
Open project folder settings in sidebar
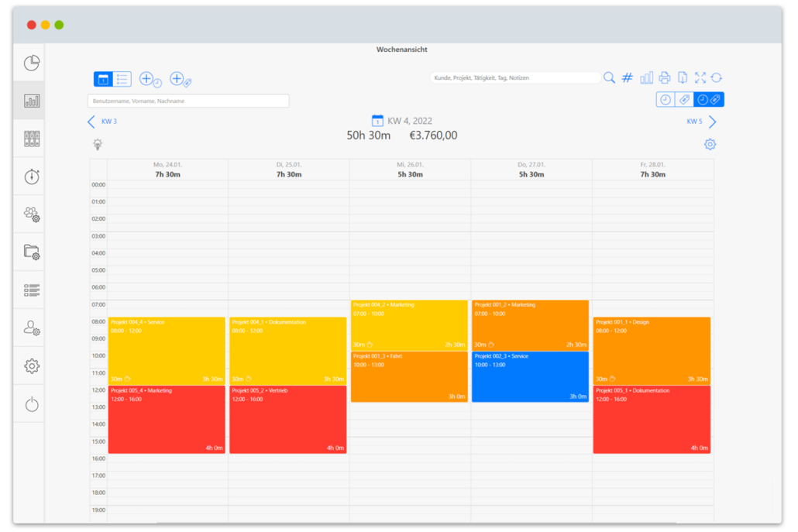(32, 252)
